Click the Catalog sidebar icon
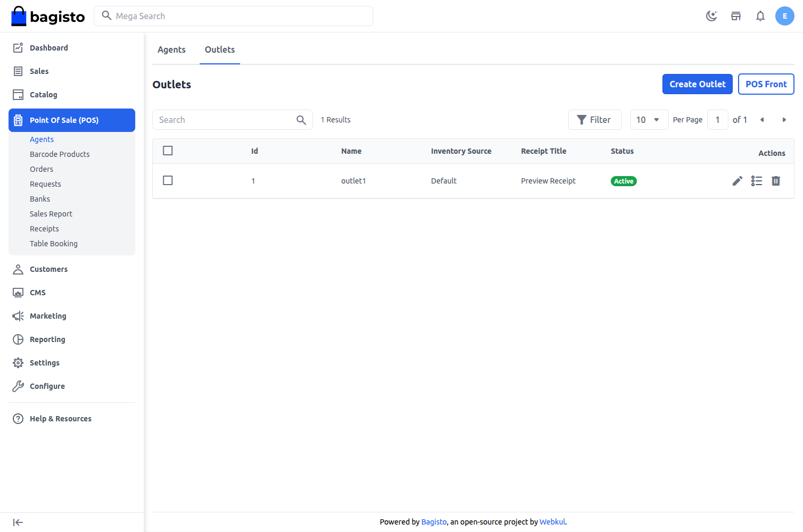 tap(18, 95)
